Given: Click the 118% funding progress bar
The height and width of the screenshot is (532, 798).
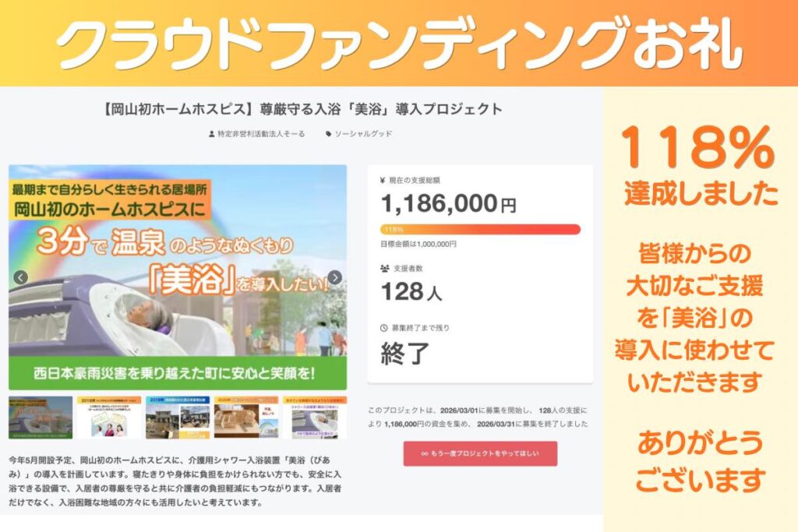Looking at the screenshot, I should (480, 229).
